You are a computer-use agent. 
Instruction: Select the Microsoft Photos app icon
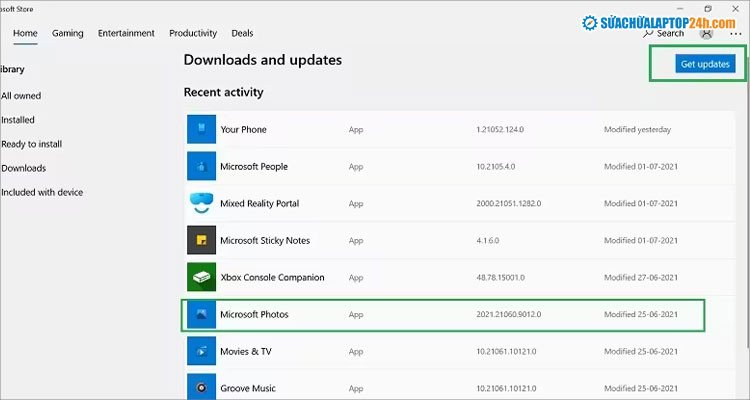[201, 314]
